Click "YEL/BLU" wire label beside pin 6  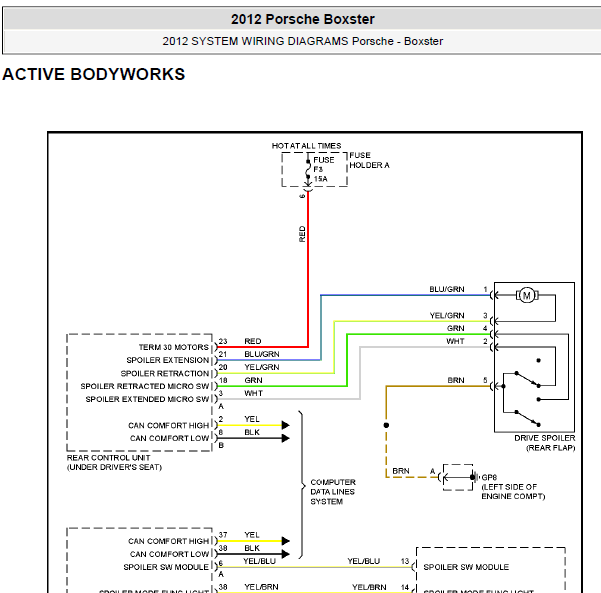coord(259,561)
